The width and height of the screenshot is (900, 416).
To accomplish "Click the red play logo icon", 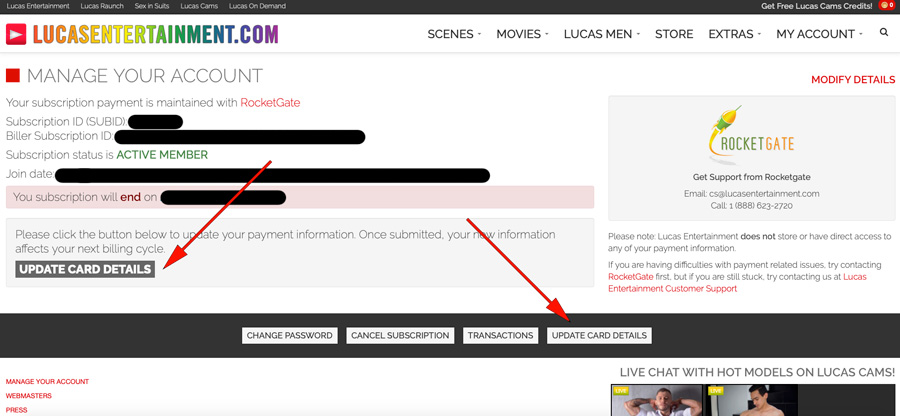I will click(x=16, y=34).
